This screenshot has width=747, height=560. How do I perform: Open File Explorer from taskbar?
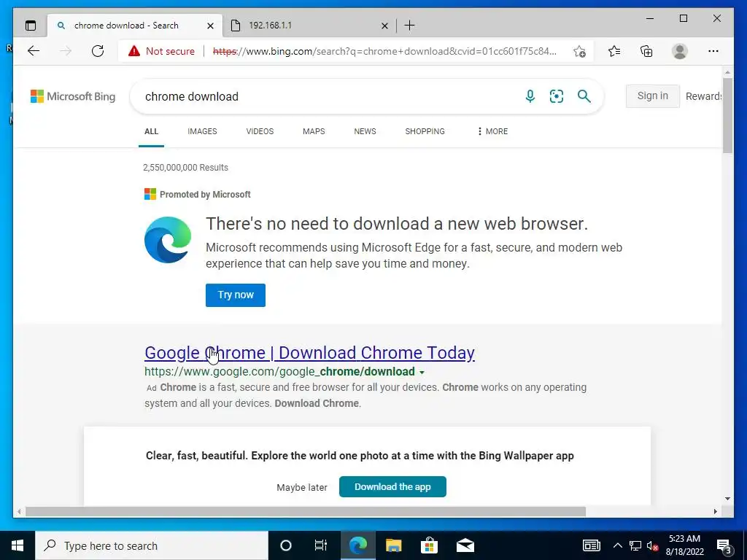(393, 545)
